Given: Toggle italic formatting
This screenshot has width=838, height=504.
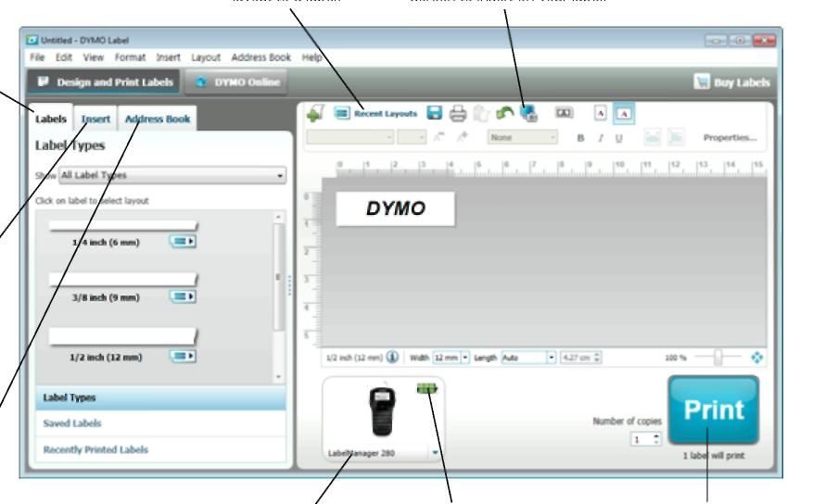Looking at the screenshot, I should pyautogui.click(x=600, y=138).
